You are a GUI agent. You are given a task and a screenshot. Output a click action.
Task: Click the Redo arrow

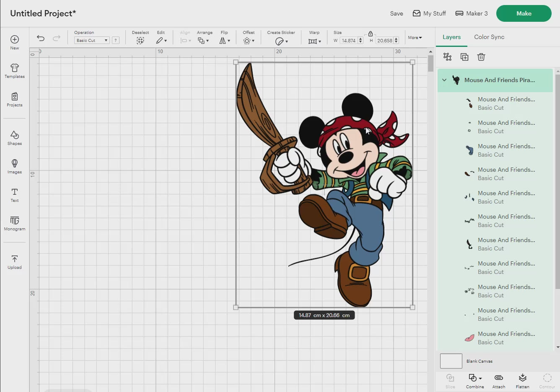click(57, 38)
